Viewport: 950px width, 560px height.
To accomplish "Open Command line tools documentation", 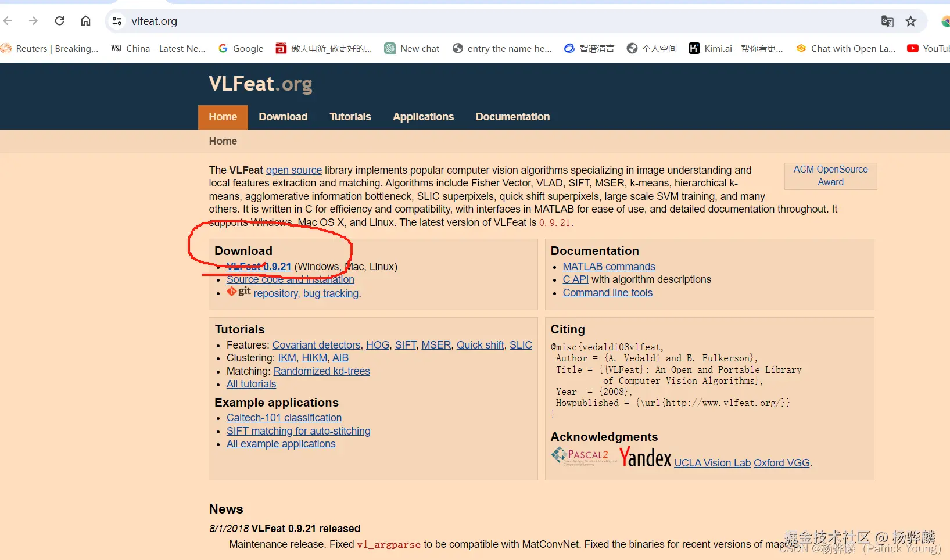I will (608, 293).
